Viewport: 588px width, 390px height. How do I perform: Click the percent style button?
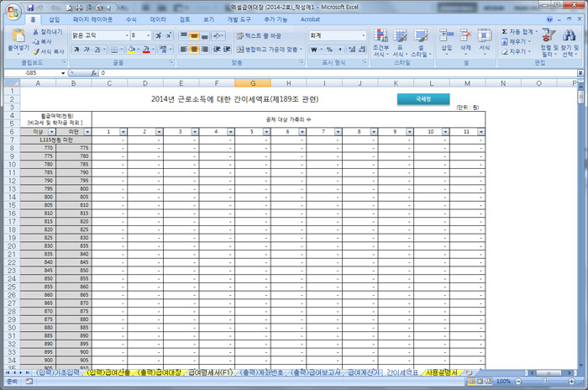[x=329, y=50]
